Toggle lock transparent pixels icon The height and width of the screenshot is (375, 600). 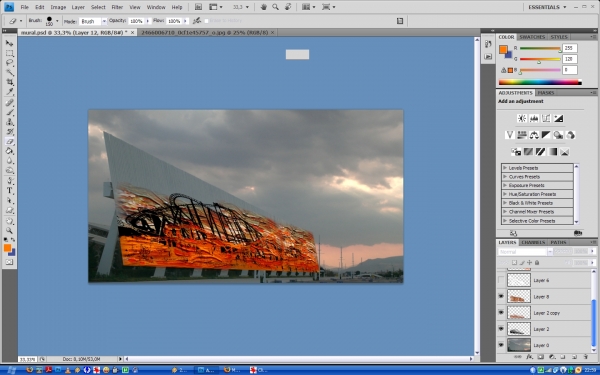coord(515,262)
